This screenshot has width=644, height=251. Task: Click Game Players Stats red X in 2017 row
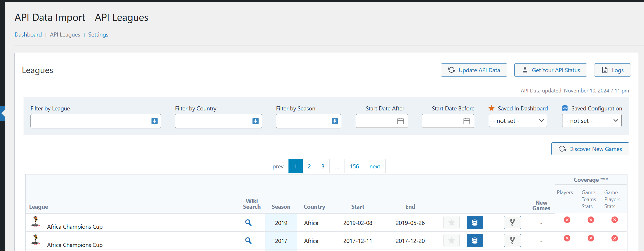coord(614,238)
